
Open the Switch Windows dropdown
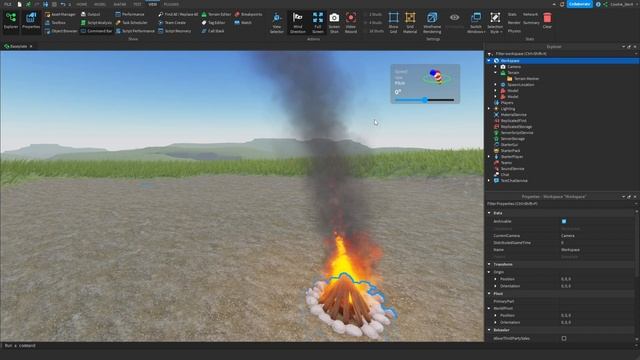click(x=476, y=23)
